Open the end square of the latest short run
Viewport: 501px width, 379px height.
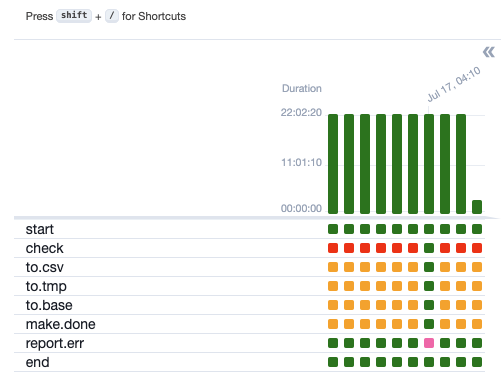point(477,362)
